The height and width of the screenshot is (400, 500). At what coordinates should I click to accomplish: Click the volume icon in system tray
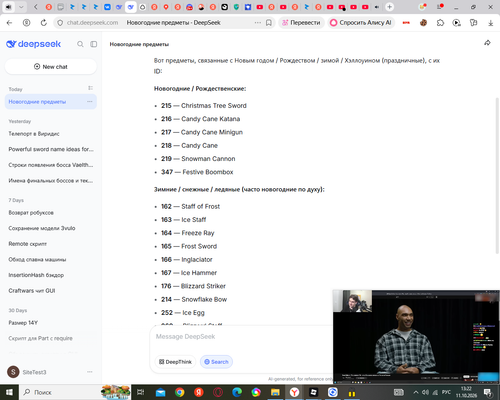[x=425, y=392]
